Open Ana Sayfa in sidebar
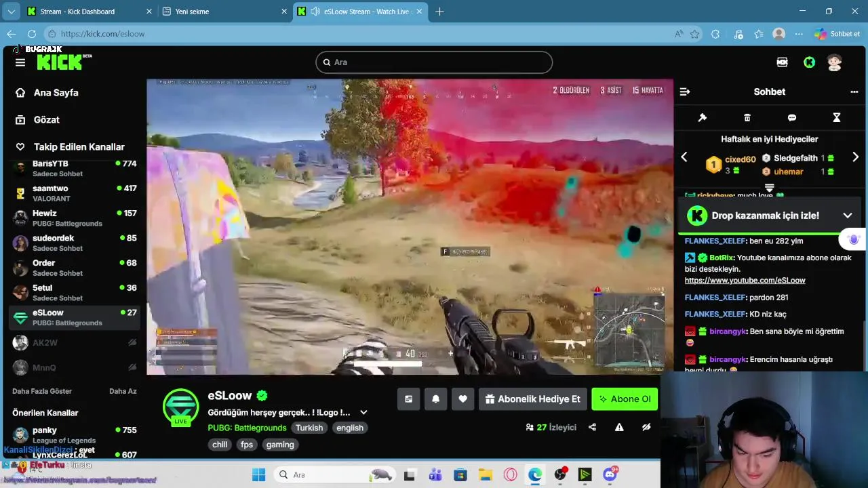 [56, 93]
